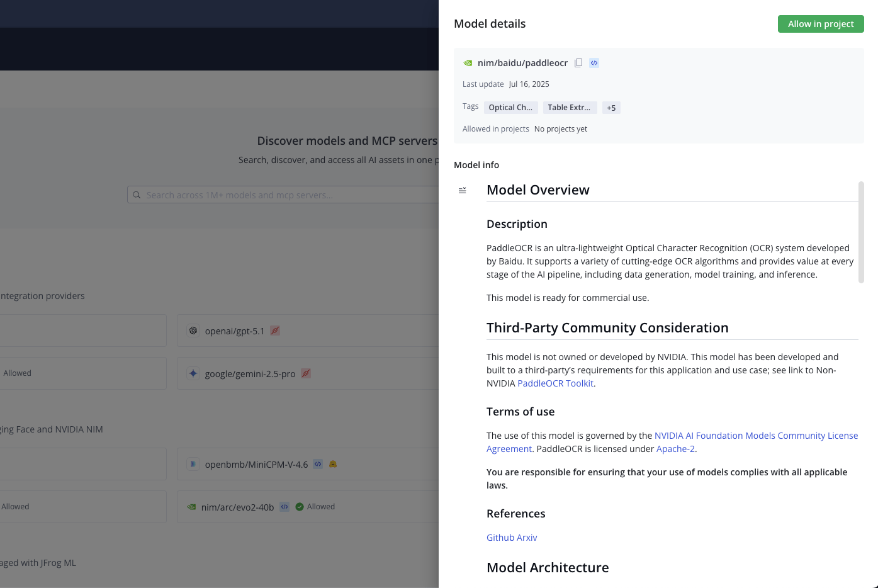Viewport: 878px width, 588px height.
Task: Follow the Arxiv reference link
Action: (527, 538)
